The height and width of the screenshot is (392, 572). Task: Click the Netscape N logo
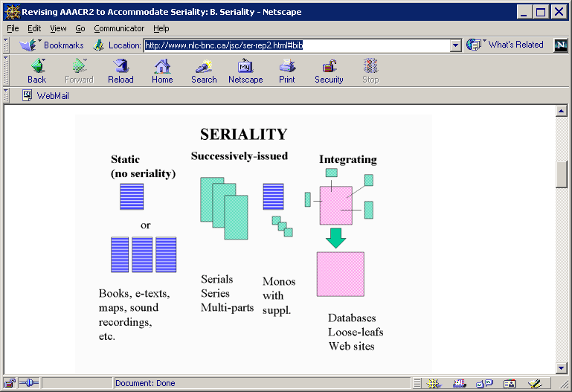tap(561, 45)
